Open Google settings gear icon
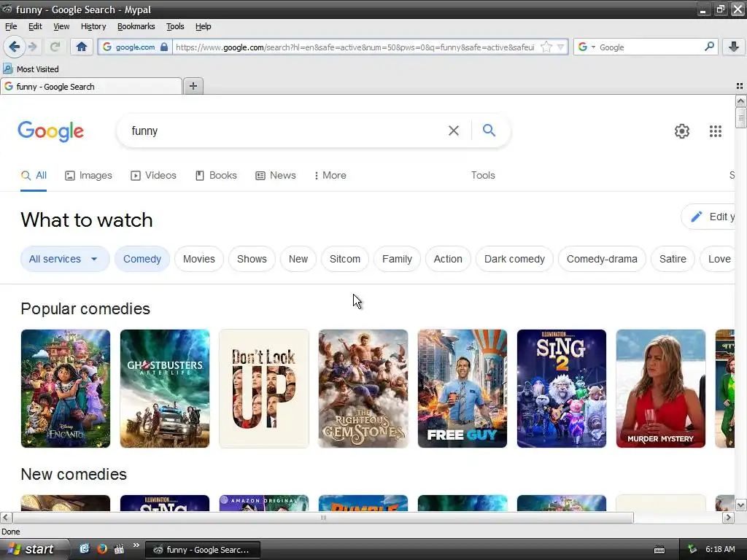 (x=682, y=131)
